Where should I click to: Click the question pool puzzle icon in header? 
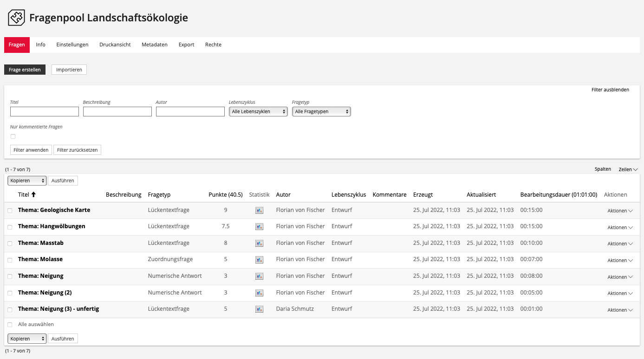point(16,18)
